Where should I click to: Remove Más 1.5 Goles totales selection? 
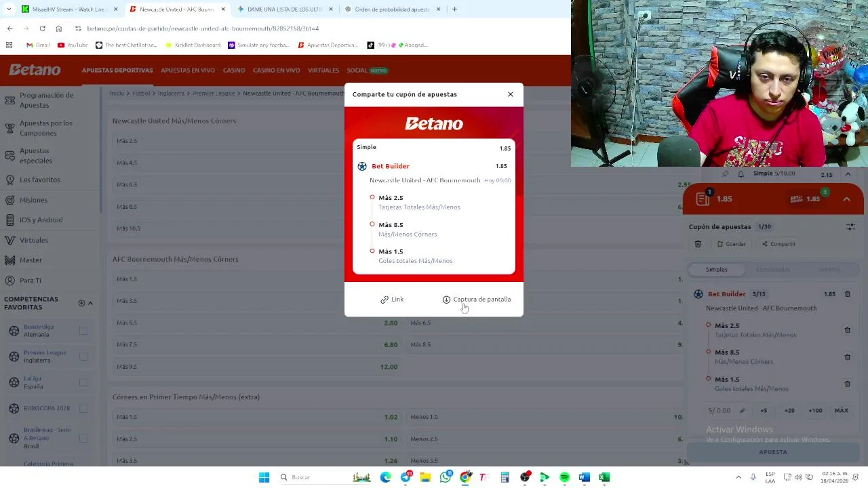[x=847, y=384]
